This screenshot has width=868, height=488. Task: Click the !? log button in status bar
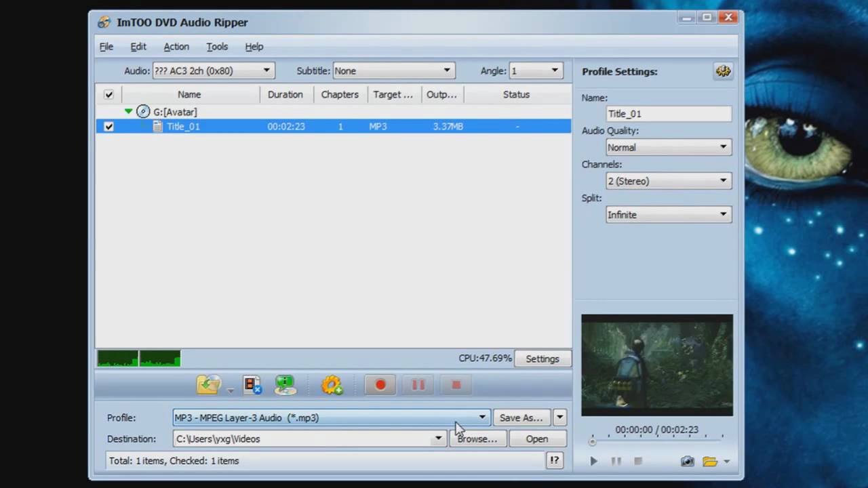click(554, 460)
